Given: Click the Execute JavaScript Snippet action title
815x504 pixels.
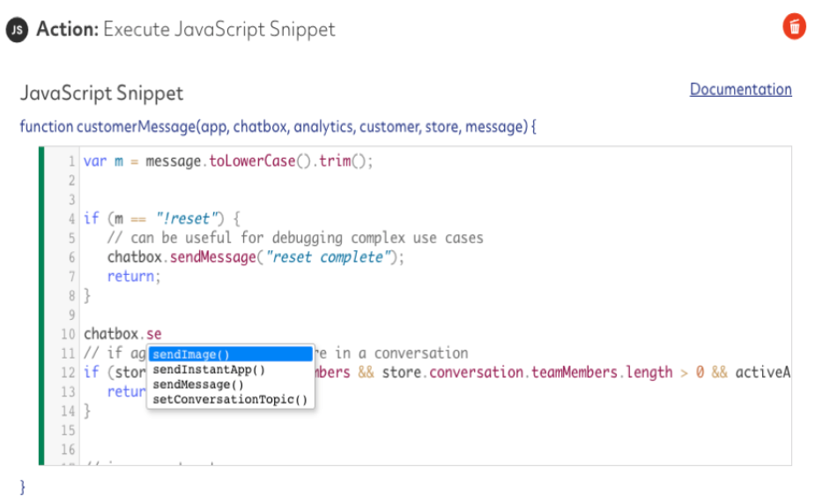Looking at the screenshot, I should tap(219, 29).
